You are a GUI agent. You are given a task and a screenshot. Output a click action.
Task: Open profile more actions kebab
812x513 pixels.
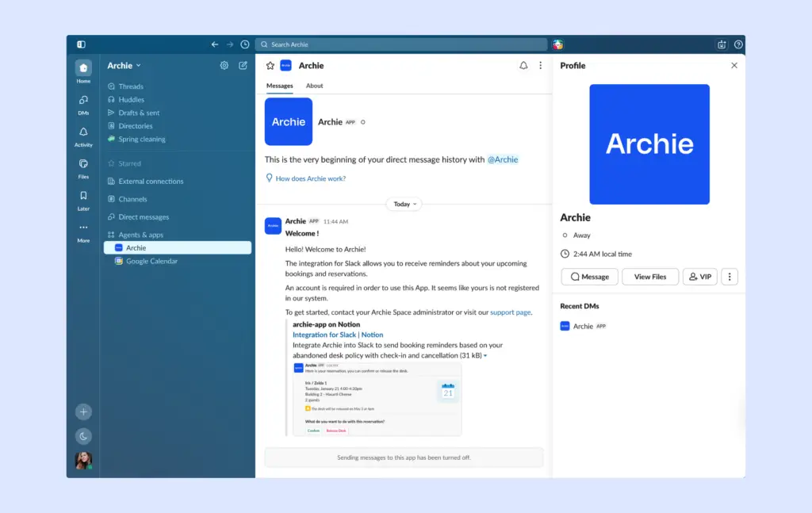pos(730,277)
